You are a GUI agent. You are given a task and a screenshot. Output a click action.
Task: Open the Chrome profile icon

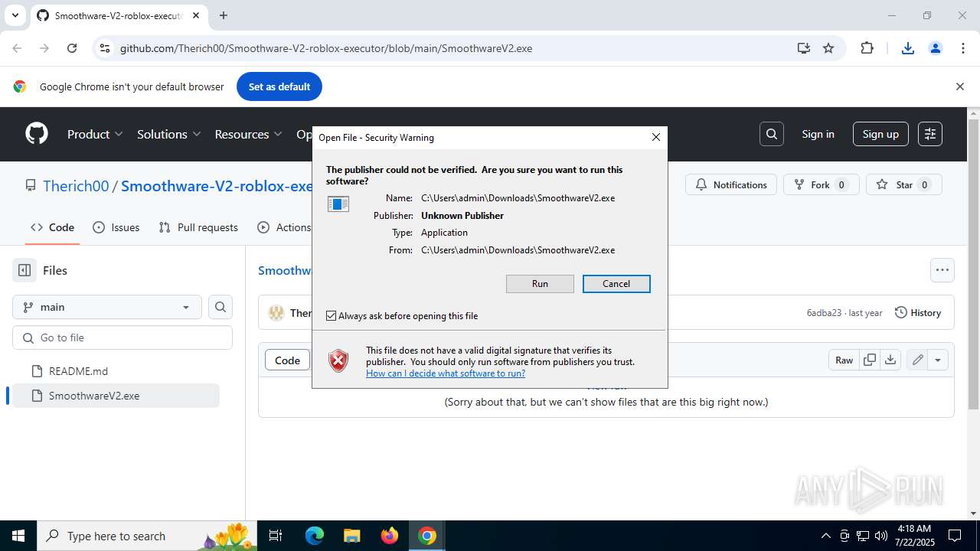click(936, 48)
